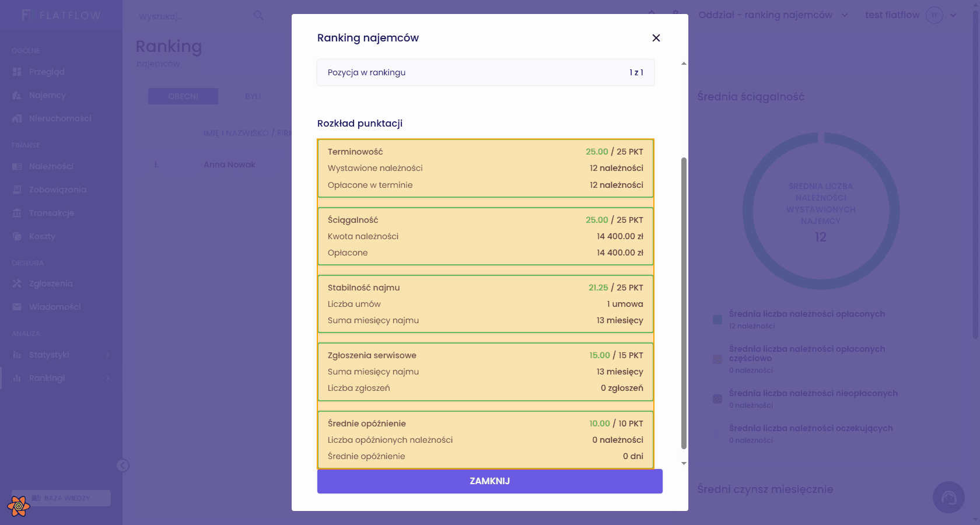Click the ZAMKNIJ button
This screenshot has height=525, width=980.
tap(490, 481)
